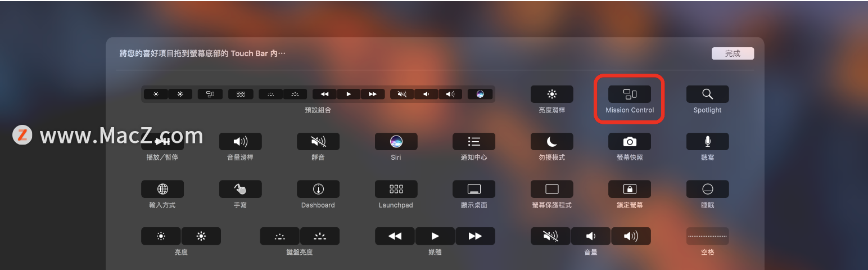Click volume-up button in the 音量 group
This screenshot has height=270, width=868.
(x=631, y=236)
